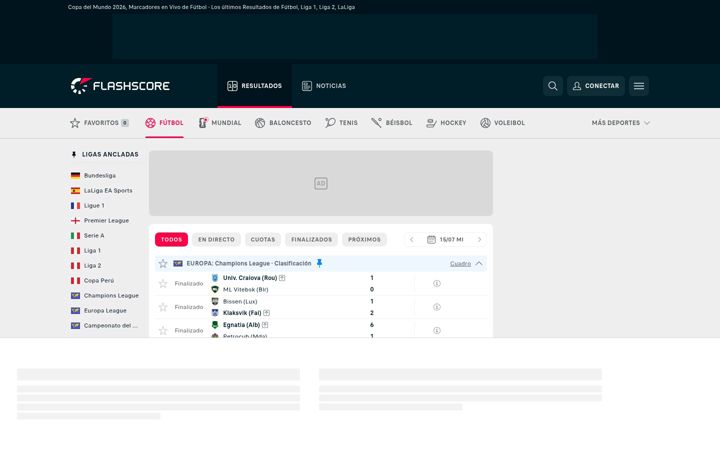The image size is (720, 450).
Task: Go to next day arrow
Action: 479,240
